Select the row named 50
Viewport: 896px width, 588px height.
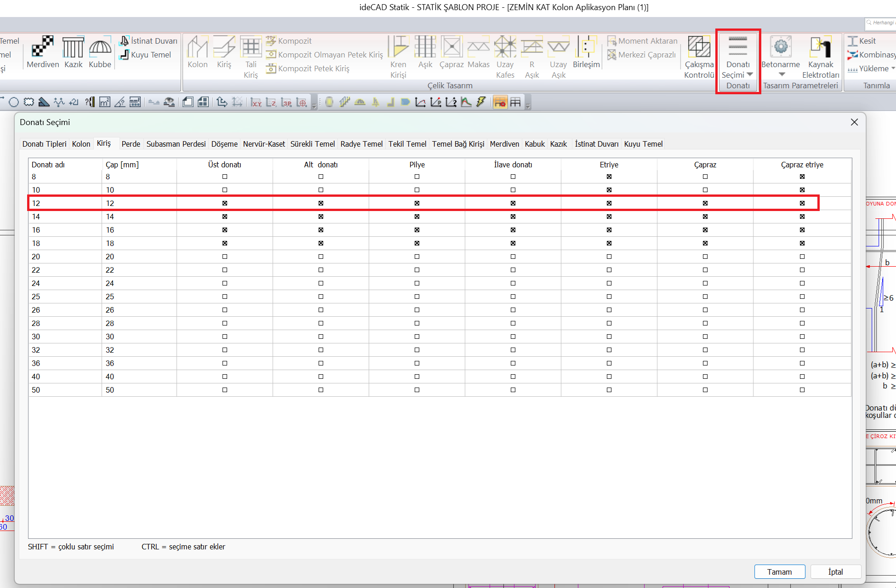(439, 390)
